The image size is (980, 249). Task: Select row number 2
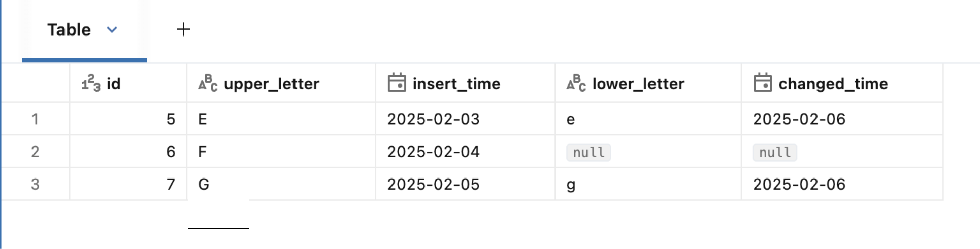click(35, 152)
